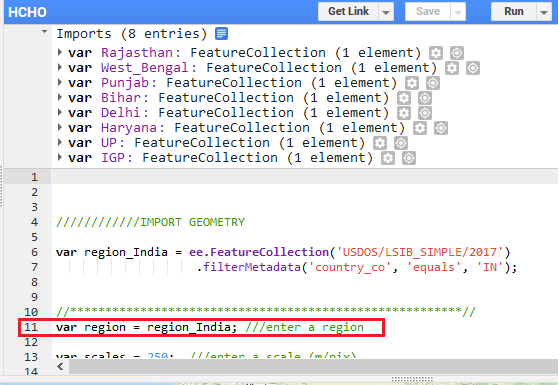Expand the Punjab variable entry

60,82
